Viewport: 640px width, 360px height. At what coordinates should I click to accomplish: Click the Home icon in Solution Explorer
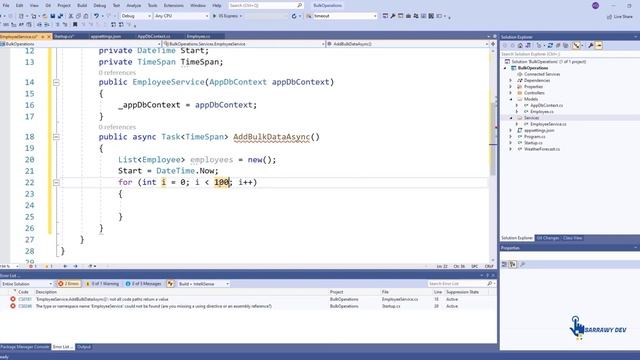point(520,45)
